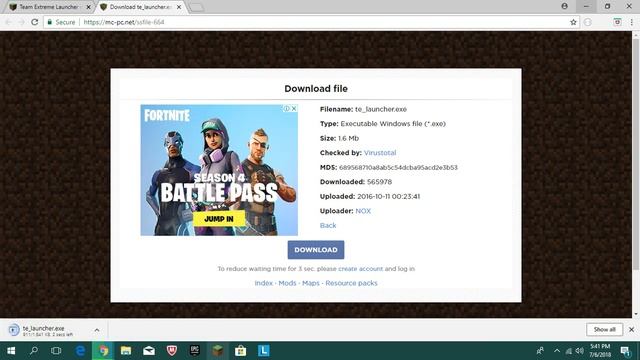Open the blue L app on taskbar
This screenshot has height=360, width=640.
point(263,351)
